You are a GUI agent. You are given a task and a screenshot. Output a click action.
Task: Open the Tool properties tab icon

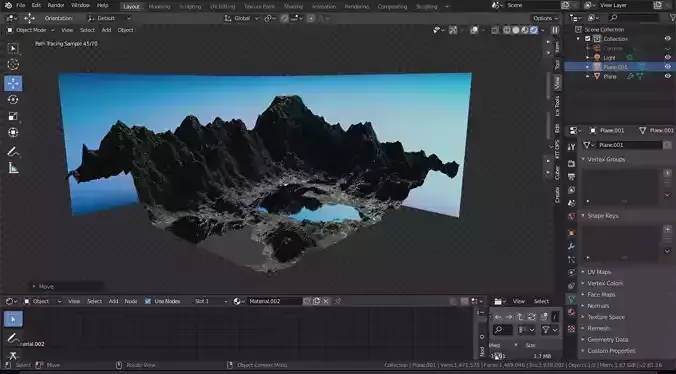571,147
